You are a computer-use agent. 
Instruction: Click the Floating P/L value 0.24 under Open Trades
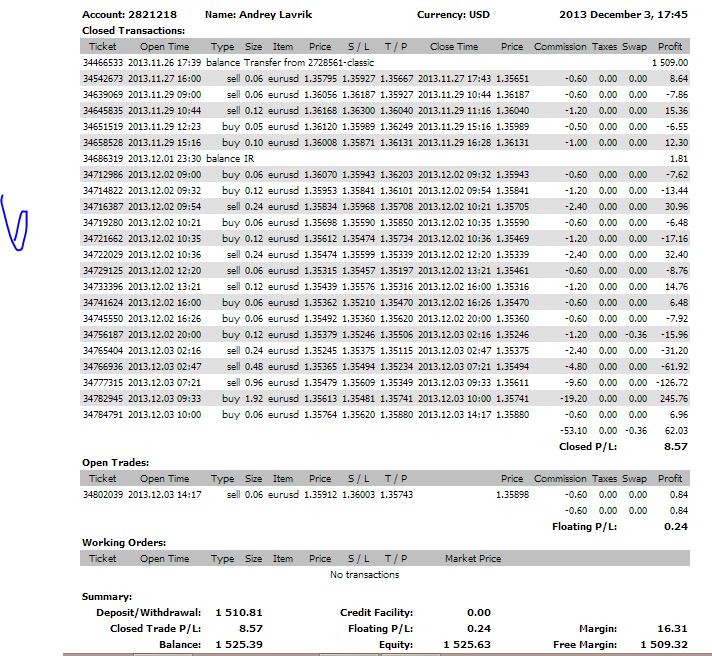point(676,527)
